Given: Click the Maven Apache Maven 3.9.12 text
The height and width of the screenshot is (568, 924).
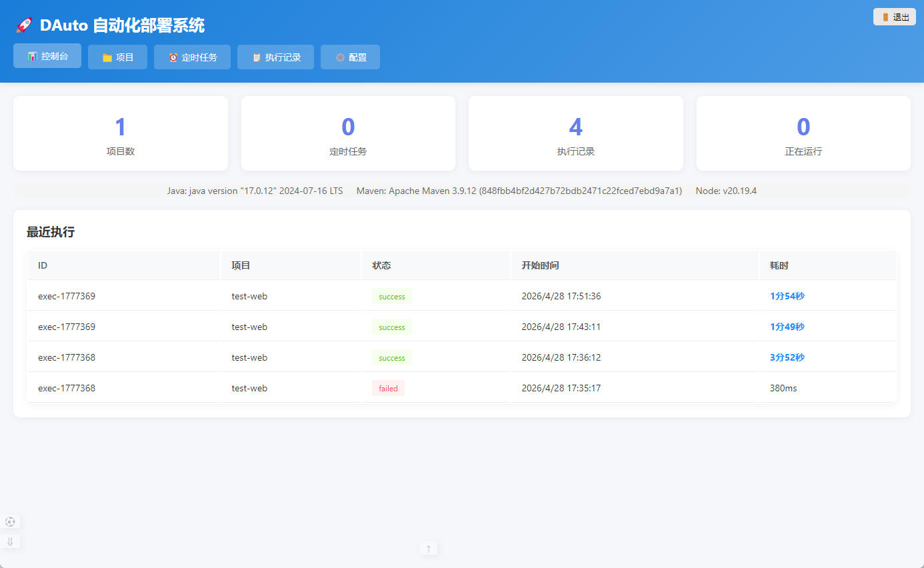Looking at the screenshot, I should pos(519,191).
